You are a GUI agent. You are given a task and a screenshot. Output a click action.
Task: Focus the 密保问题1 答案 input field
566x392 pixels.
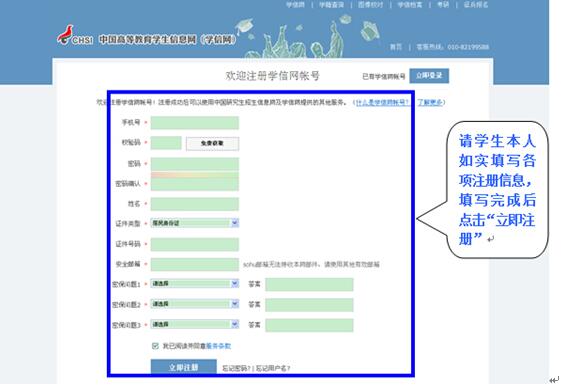point(309,284)
